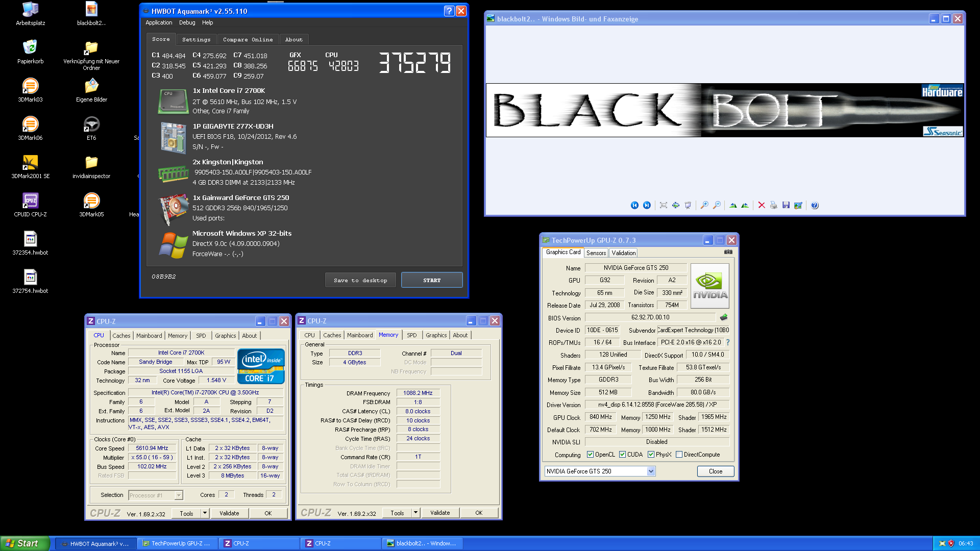Image resolution: width=980 pixels, height=551 pixels.
Task: Open Papierkorb recycle bin
Action: (30, 52)
